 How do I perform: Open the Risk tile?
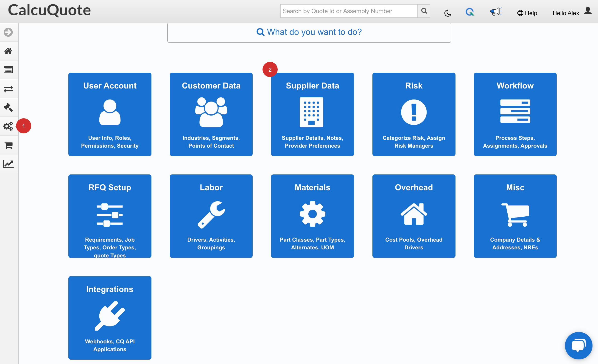414,114
